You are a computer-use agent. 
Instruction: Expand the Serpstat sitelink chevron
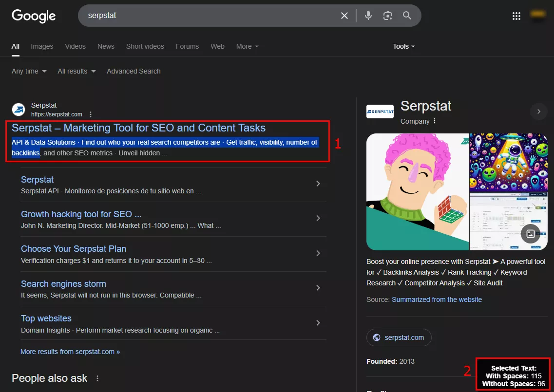pos(318,184)
